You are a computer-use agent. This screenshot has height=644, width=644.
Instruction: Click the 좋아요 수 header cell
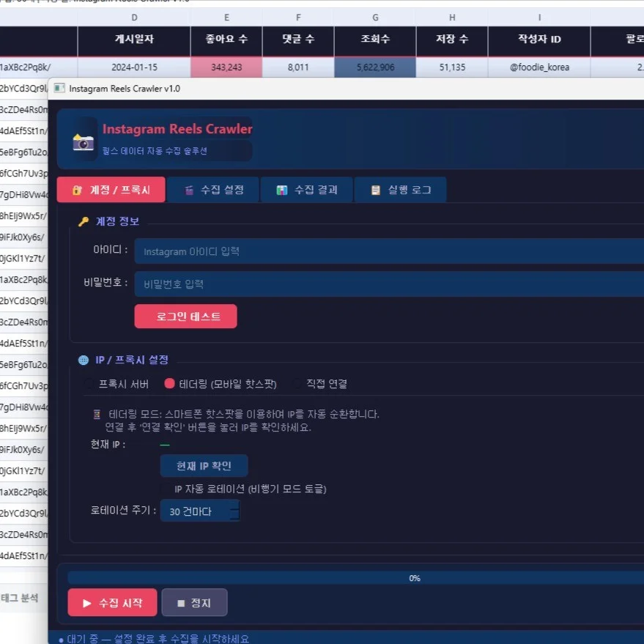[x=226, y=40]
